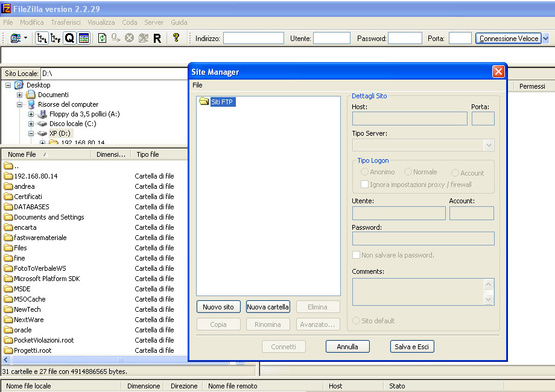Image resolution: width=555 pixels, height=392 pixels.
Task: Click the Reconnect R icon
Action: click(x=157, y=38)
